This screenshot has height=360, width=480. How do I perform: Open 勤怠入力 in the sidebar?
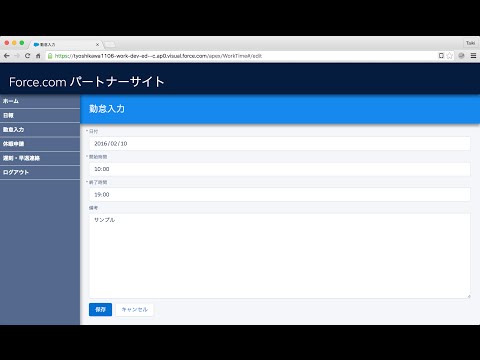point(40,130)
